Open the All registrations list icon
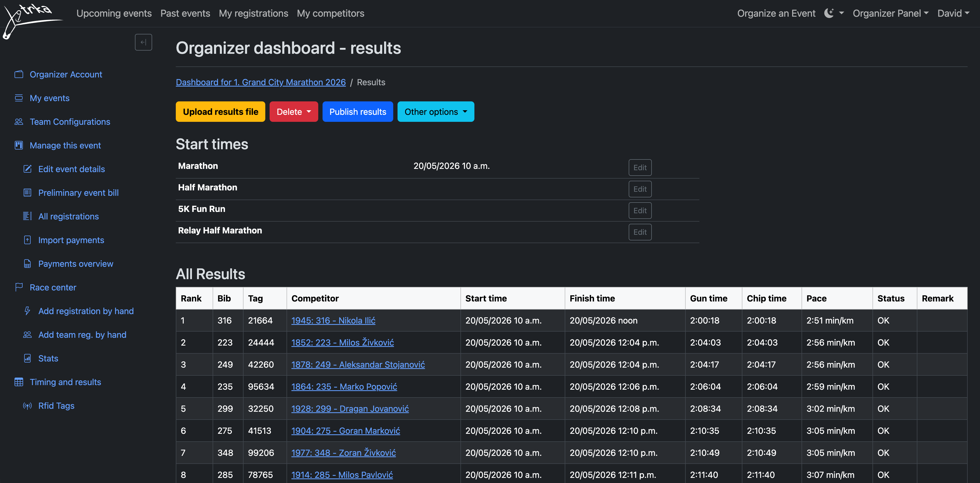Viewport: 980px width, 483px height. pyautogui.click(x=27, y=216)
